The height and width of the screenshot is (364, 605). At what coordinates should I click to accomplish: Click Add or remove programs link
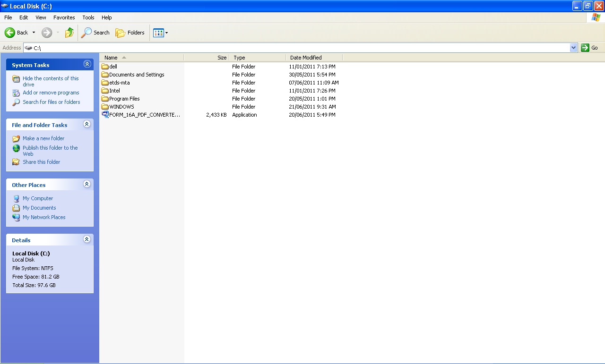click(51, 93)
